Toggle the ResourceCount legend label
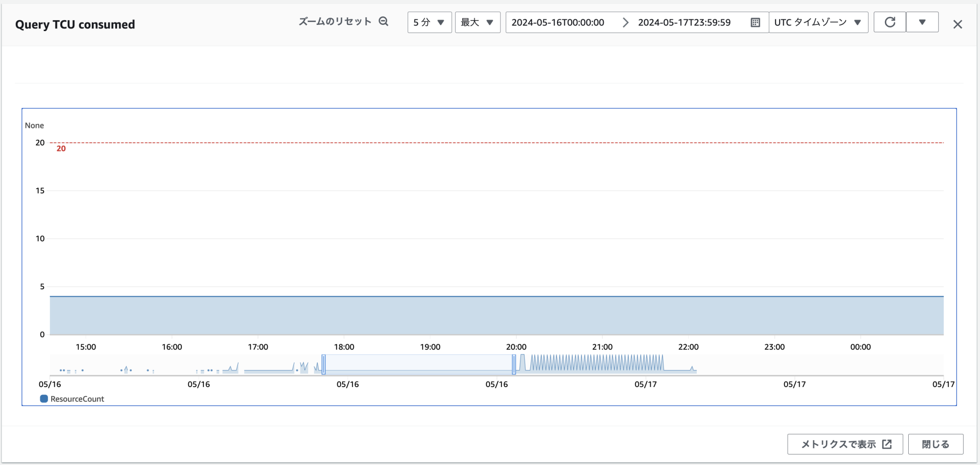Viewport: 980px width, 465px height. pos(77,399)
